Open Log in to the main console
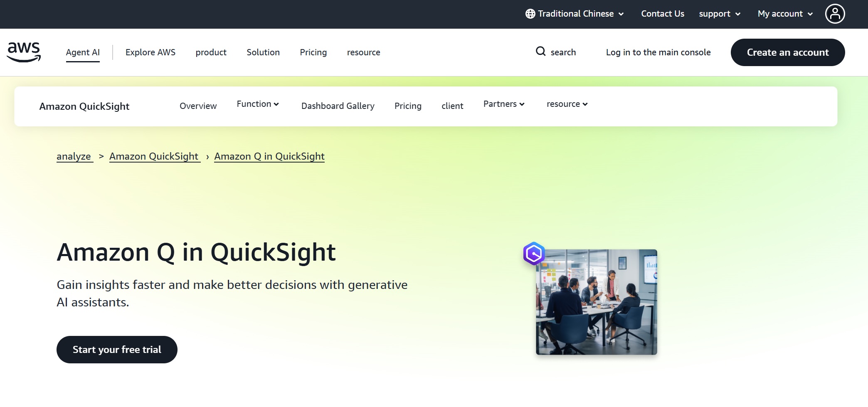868x407 pixels. (658, 52)
